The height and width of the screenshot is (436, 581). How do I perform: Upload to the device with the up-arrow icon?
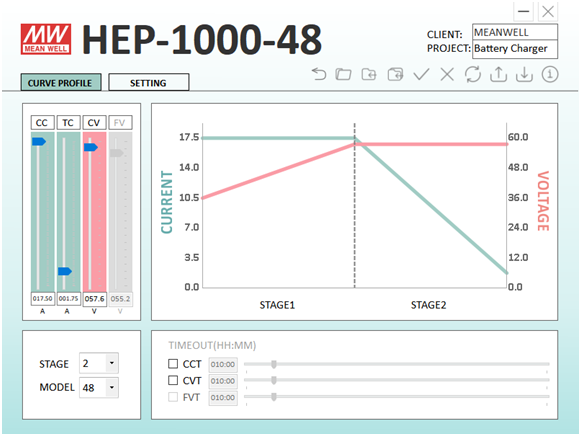click(x=498, y=74)
